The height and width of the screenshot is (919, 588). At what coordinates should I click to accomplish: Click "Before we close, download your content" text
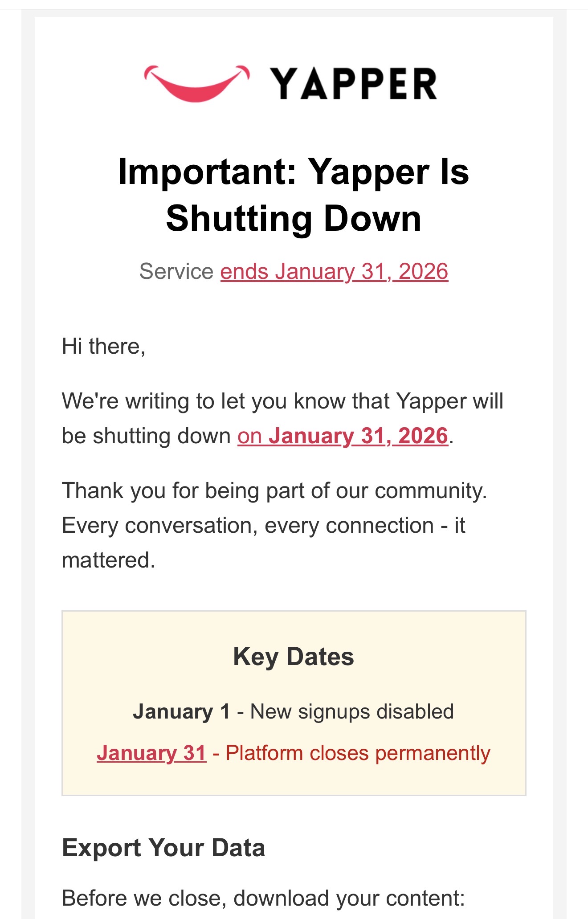pos(263,898)
